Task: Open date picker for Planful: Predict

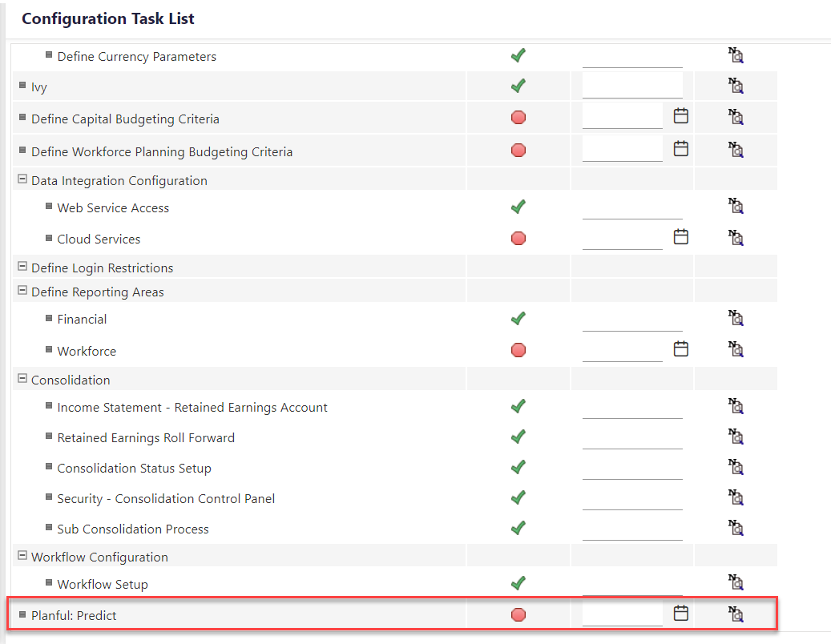Action: click(680, 613)
